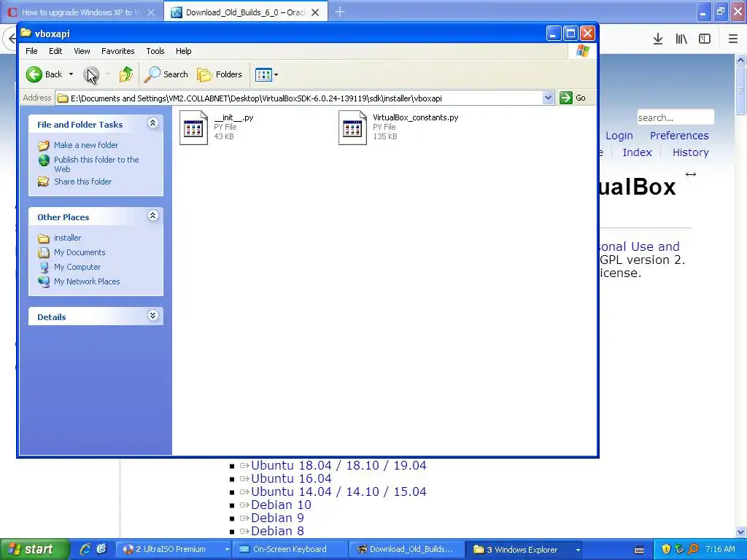Screen dimensions: 747x560
Task: Click the Internet Explorer quick launch icon
Action: coord(85,550)
